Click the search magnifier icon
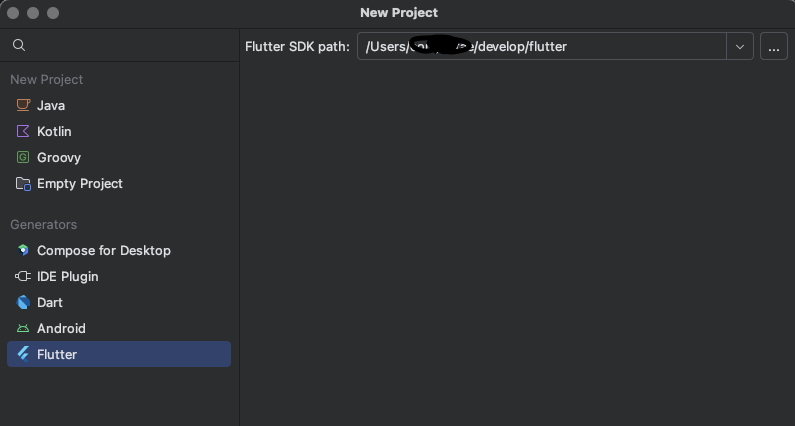The width and height of the screenshot is (795, 426). [x=19, y=45]
